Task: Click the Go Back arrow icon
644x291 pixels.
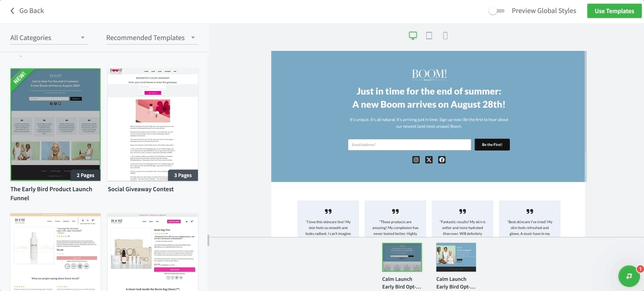Action: click(12, 11)
